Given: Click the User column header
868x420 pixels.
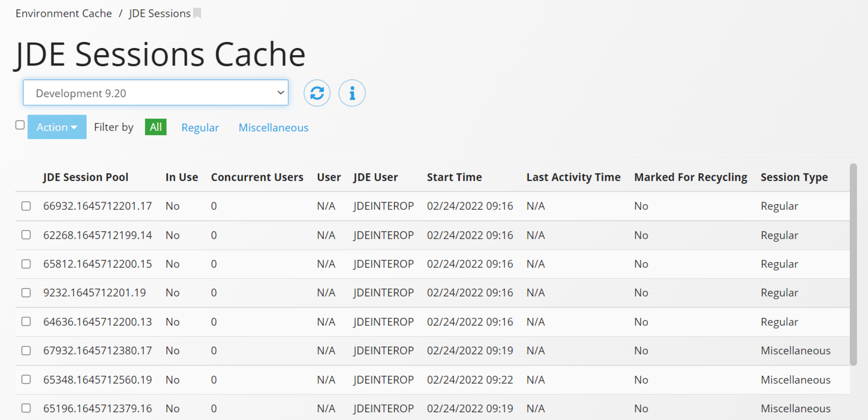Looking at the screenshot, I should point(329,177).
